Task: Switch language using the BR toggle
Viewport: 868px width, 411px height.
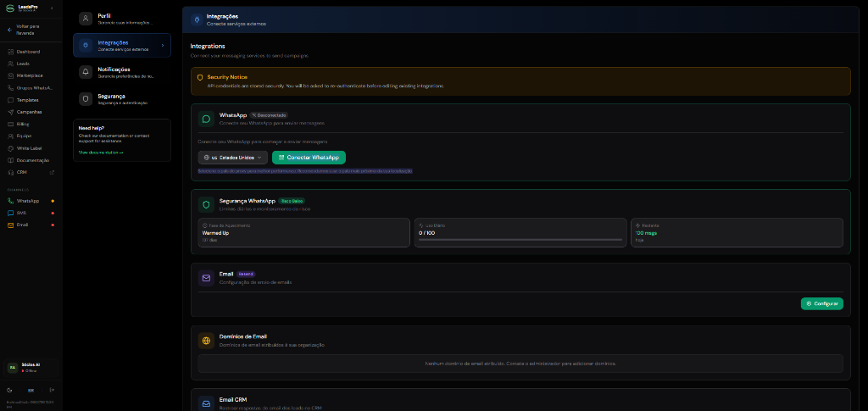Action: tap(31, 390)
